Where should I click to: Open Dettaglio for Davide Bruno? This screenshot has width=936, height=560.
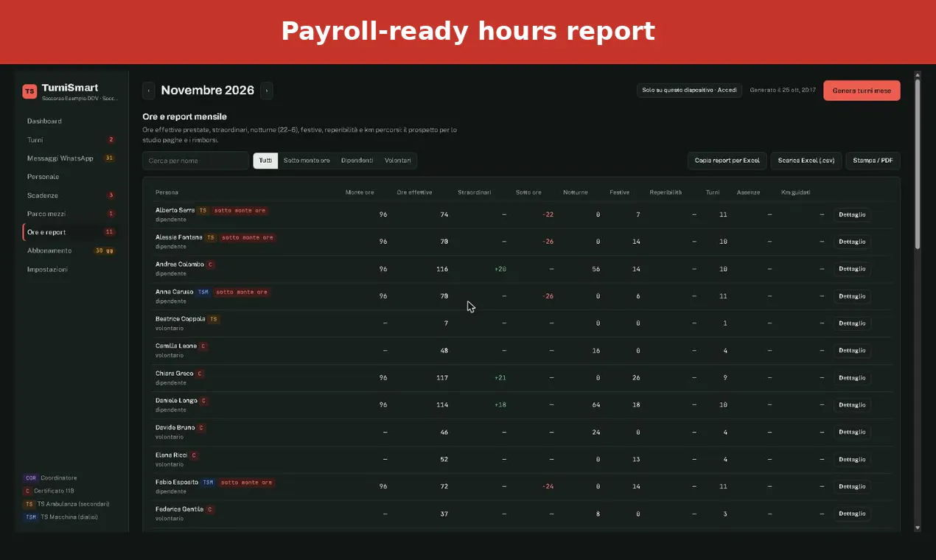852,433
